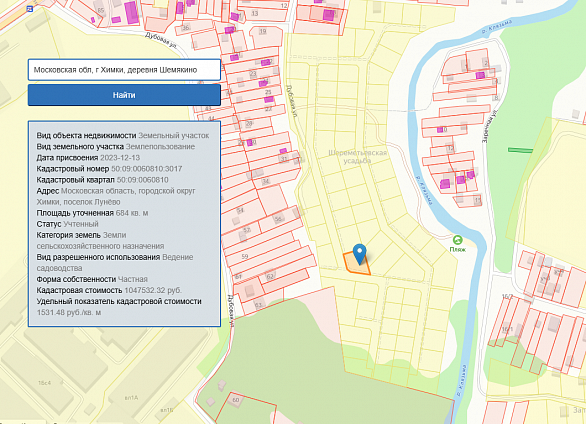
Task: Click the plot labeled 19
Action: coord(263,31)
